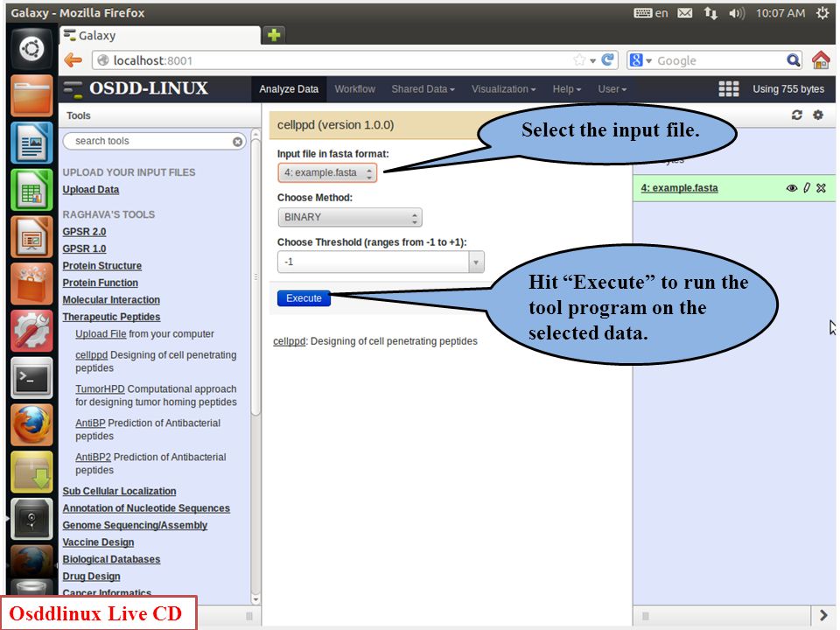
Task: Launch LibreOffice Impress from the dock
Action: point(31,237)
